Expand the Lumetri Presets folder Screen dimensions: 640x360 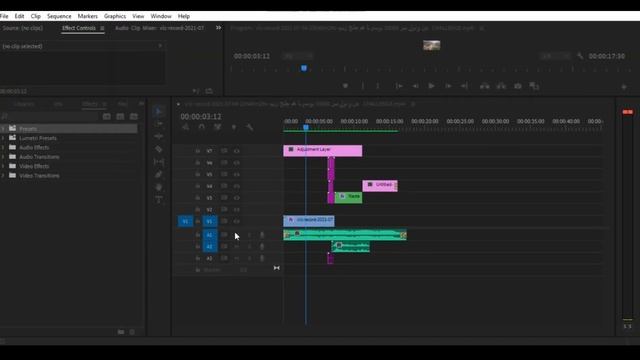tap(3, 138)
